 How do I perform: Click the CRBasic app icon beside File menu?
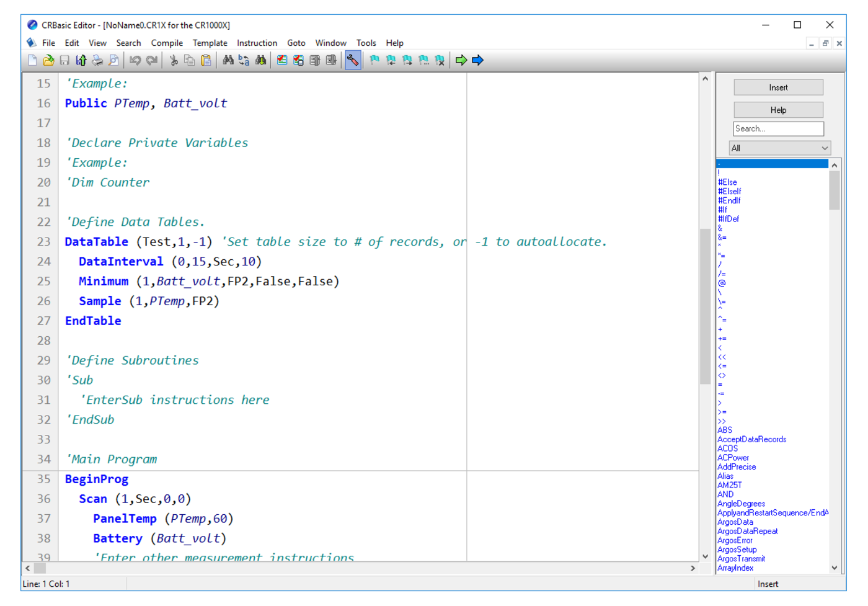tap(31, 43)
